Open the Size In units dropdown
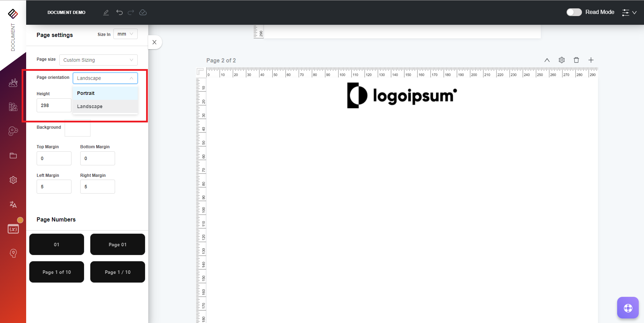The height and width of the screenshot is (323, 644). coord(126,34)
